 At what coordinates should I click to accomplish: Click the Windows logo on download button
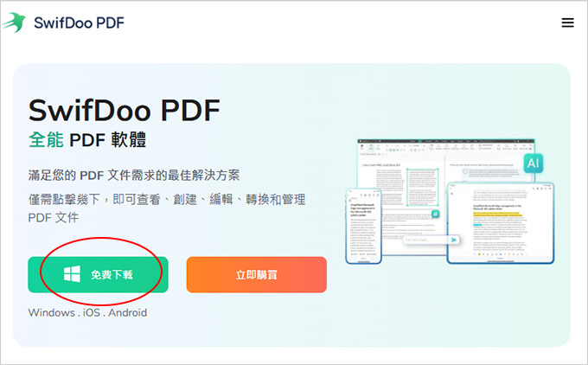pos(72,274)
